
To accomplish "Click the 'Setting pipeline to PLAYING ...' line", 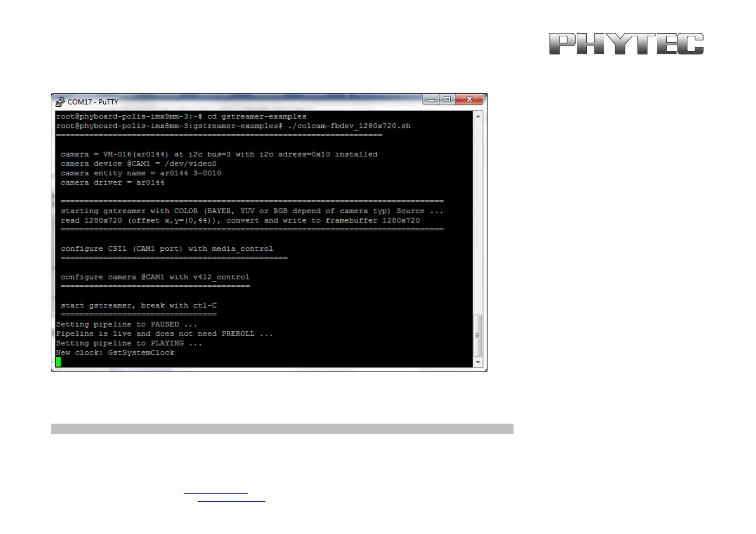I will point(129,343).
